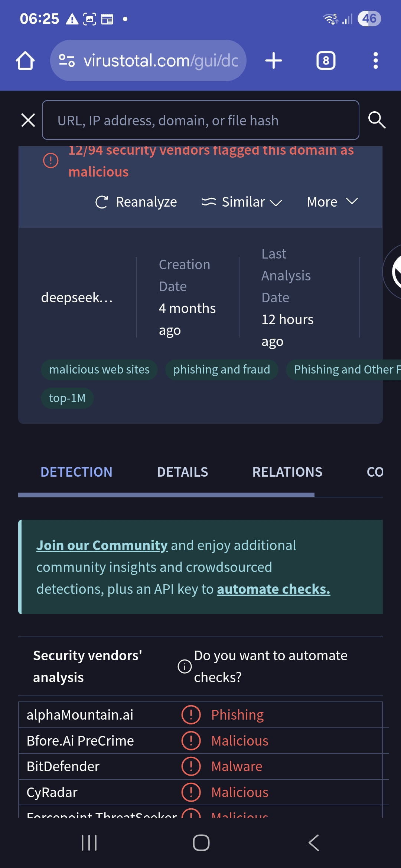The height and width of the screenshot is (868, 401).
Task: Click the info icon beside automate checks
Action: pyautogui.click(x=185, y=666)
